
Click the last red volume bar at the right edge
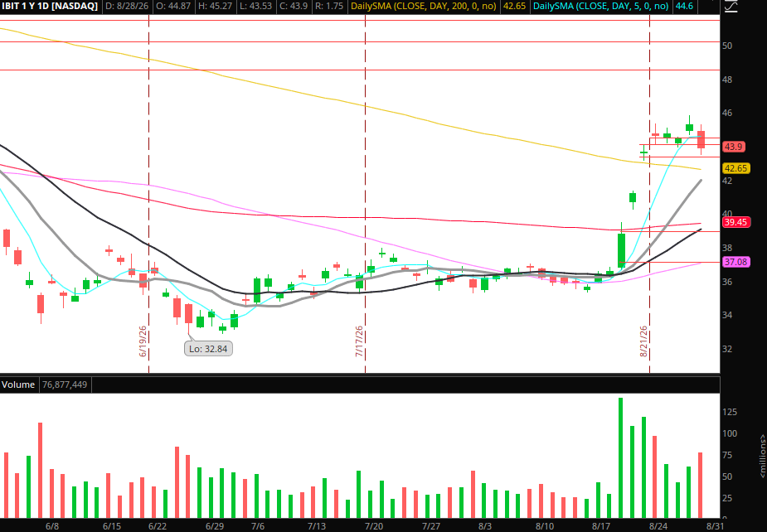click(x=701, y=485)
